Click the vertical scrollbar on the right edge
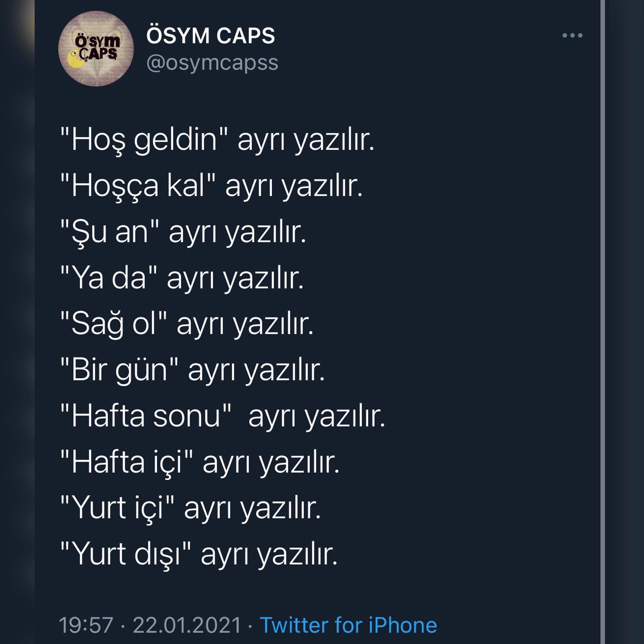Screen dimensions: 644x644 [x=603, y=322]
